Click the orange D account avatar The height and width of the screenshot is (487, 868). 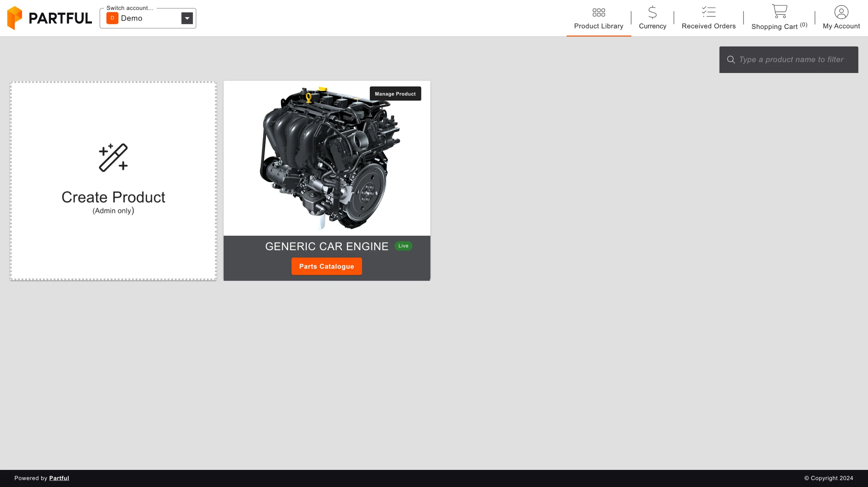112,18
